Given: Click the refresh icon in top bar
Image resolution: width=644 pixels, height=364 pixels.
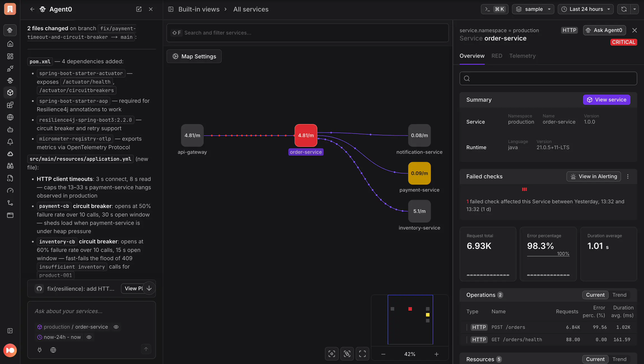Looking at the screenshot, I should (x=624, y=9).
